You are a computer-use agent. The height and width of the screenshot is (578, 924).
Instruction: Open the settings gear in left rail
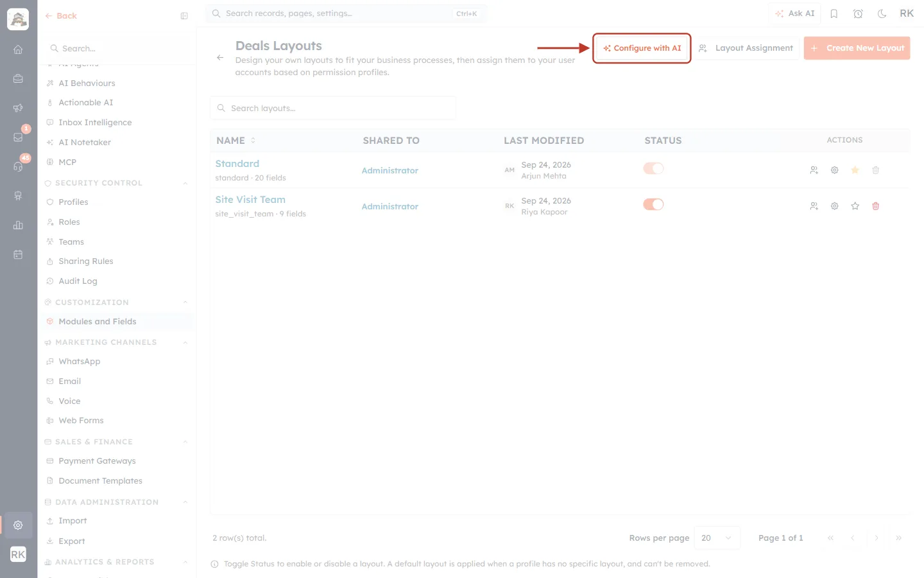[x=18, y=525]
